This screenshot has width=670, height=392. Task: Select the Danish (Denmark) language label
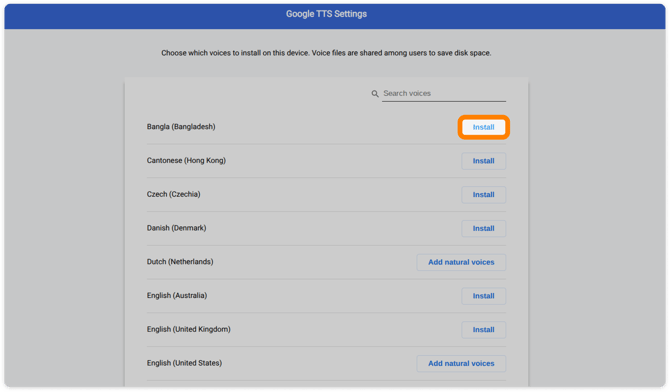pyautogui.click(x=176, y=228)
